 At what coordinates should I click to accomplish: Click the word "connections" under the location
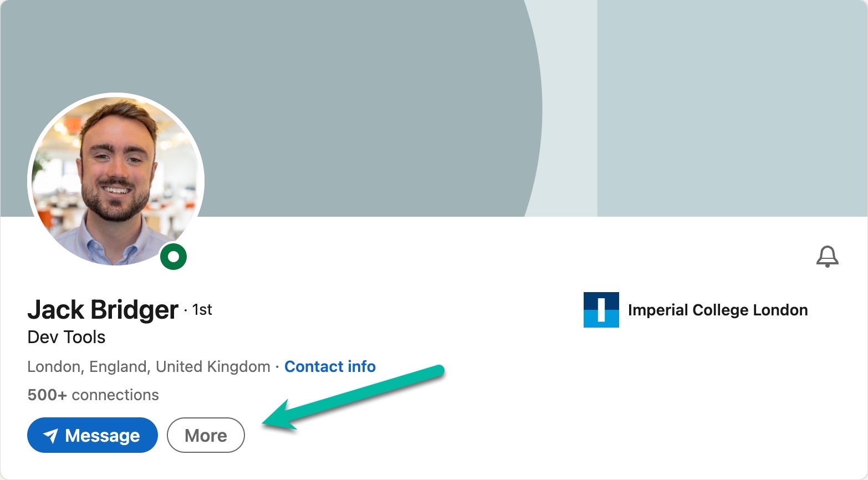(115, 395)
